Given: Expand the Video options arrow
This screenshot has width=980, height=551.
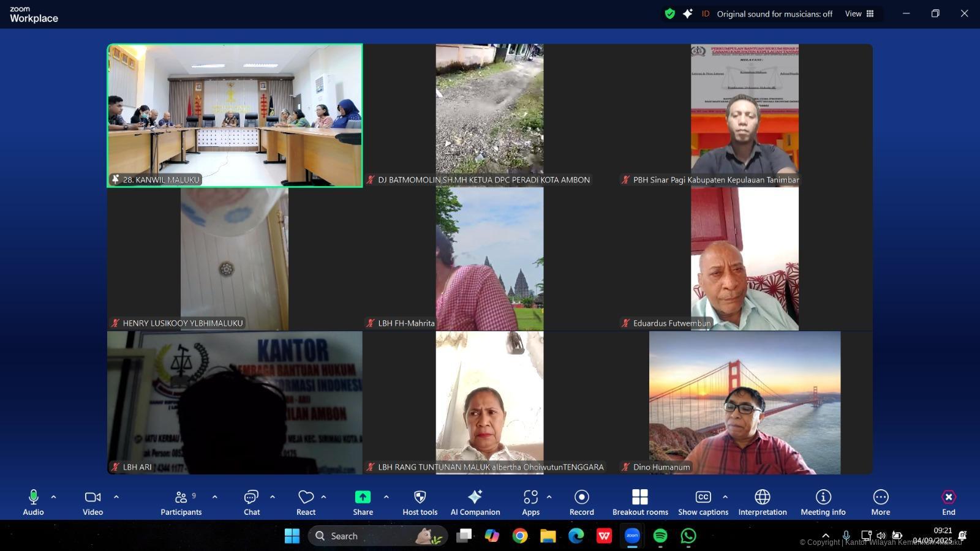Looking at the screenshot, I should tap(116, 497).
